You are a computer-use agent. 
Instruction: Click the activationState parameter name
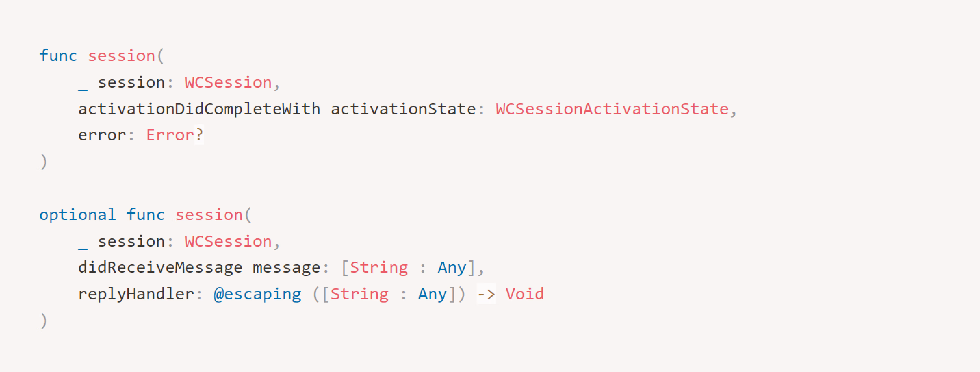[x=403, y=109]
